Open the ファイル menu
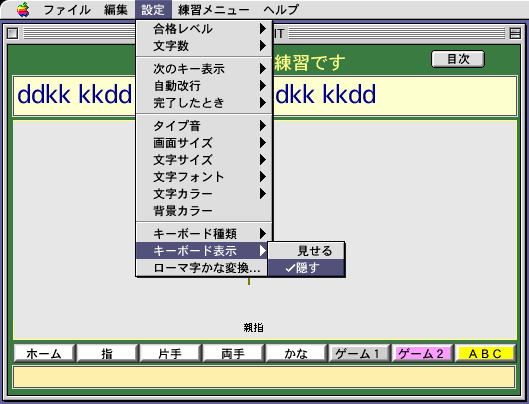The image size is (529, 404). 67,9
